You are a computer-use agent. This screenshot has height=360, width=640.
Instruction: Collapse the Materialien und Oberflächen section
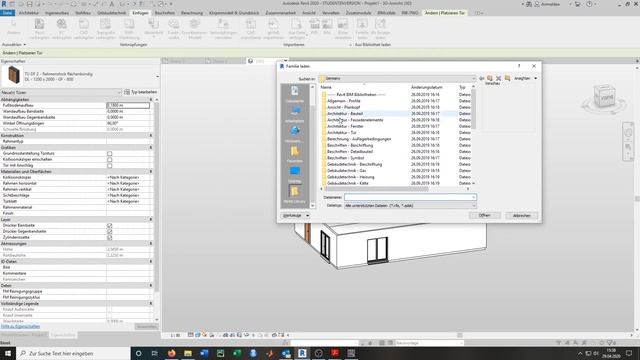(x=151, y=172)
